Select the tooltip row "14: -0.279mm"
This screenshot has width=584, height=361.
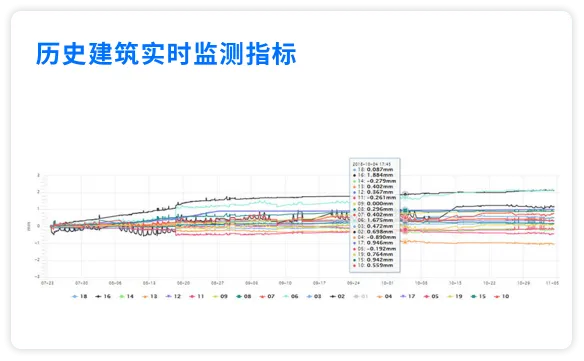(374, 181)
